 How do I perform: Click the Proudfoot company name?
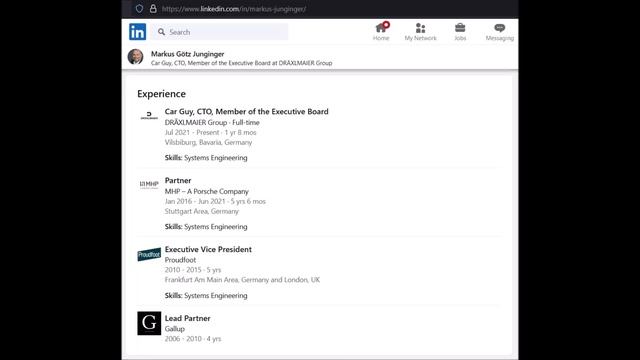[x=180, y=260]
